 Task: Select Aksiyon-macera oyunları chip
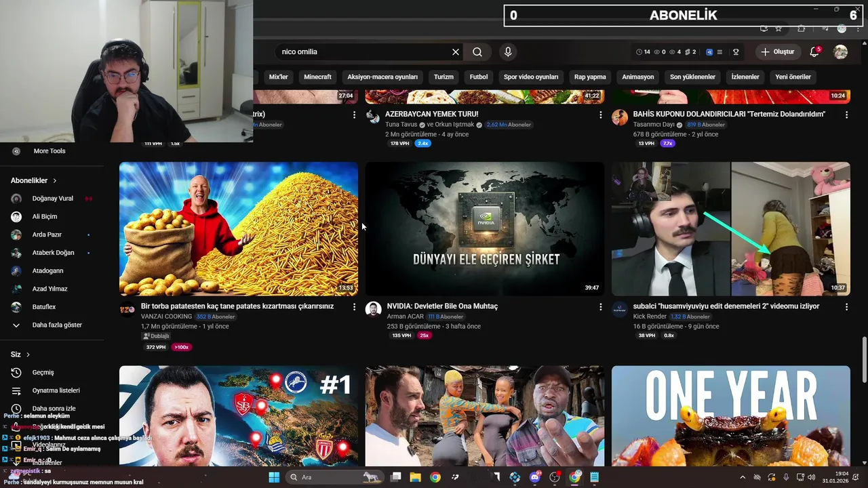coord(382,77)
